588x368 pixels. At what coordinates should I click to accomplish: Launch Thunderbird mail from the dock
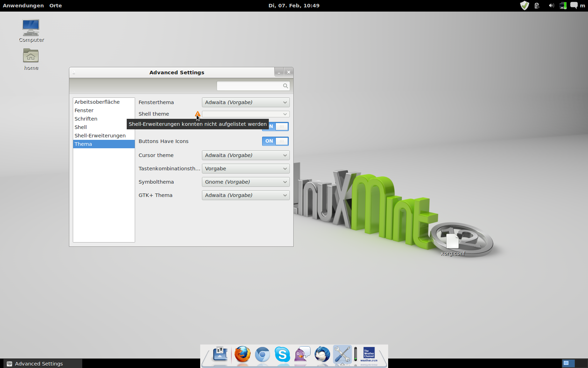click(x=322, y=354)
